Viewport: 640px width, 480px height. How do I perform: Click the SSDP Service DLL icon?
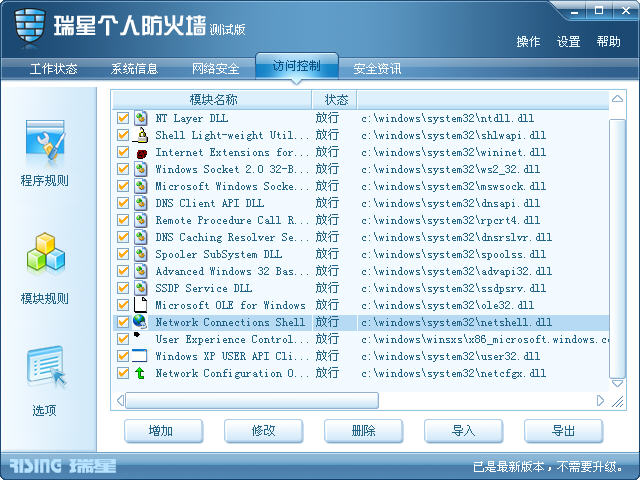[x=140, y=288]
